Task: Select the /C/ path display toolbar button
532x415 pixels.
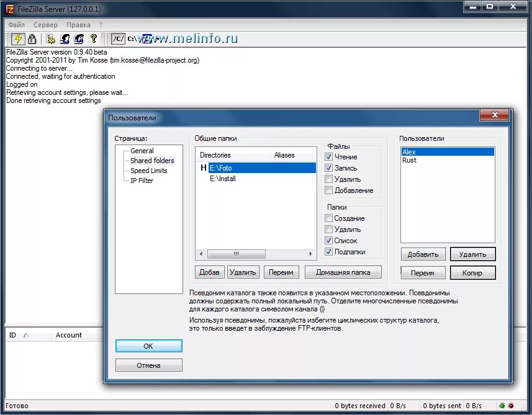Action: click(118, 39)
